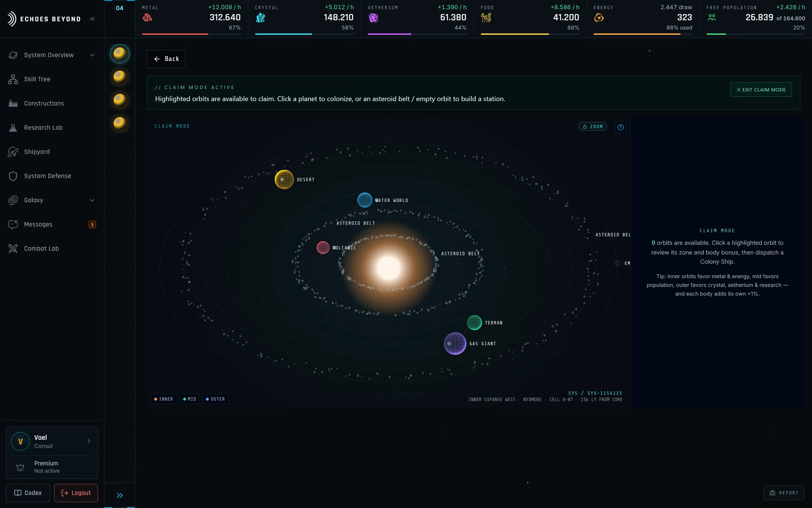Screen dimensions: 812x508
Task: Click the Free Population progress bar
Action: tap(756, 34)
